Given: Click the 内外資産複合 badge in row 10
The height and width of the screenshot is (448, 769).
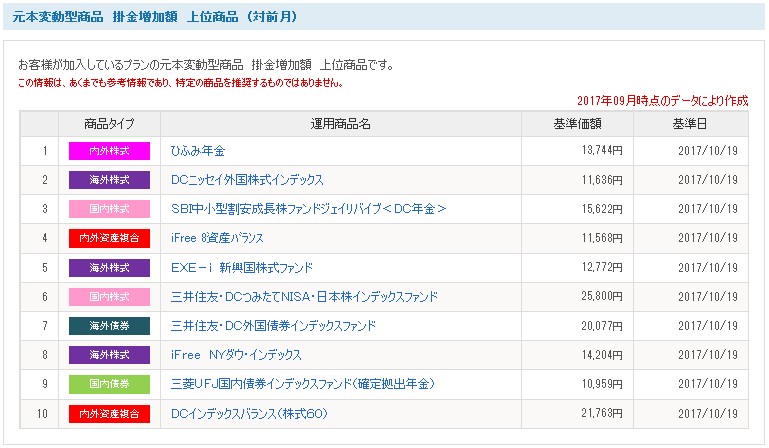Looking at the screenshot, I should (x=109, y=414).
